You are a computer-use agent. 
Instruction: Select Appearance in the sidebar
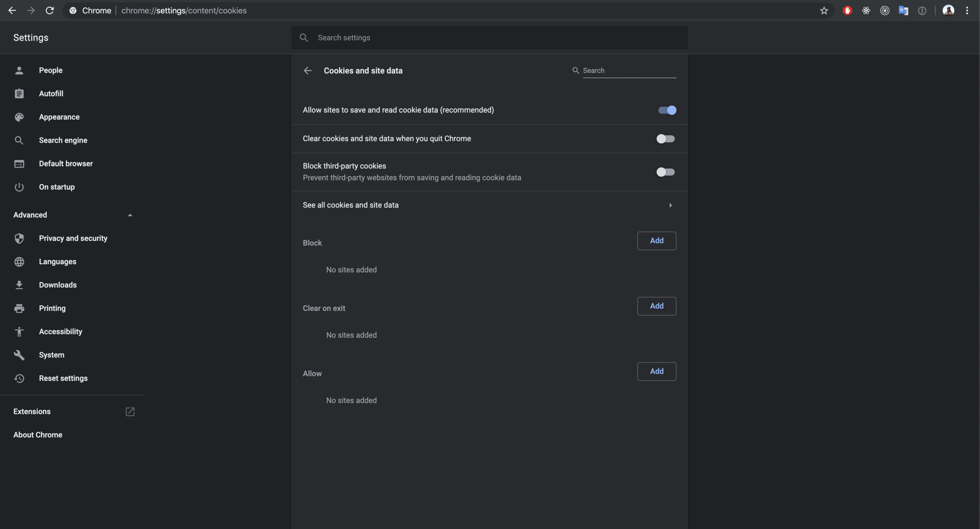pos(59,117)
